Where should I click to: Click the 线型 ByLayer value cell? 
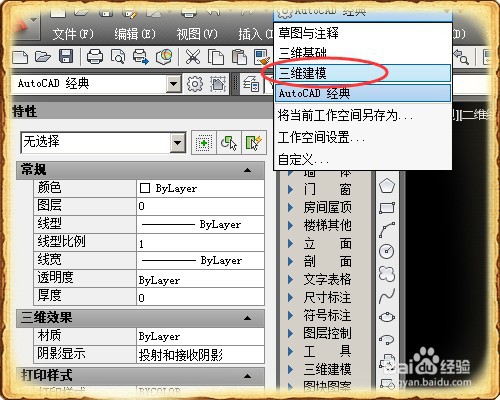pyautogui.click(x=200, y=224)
